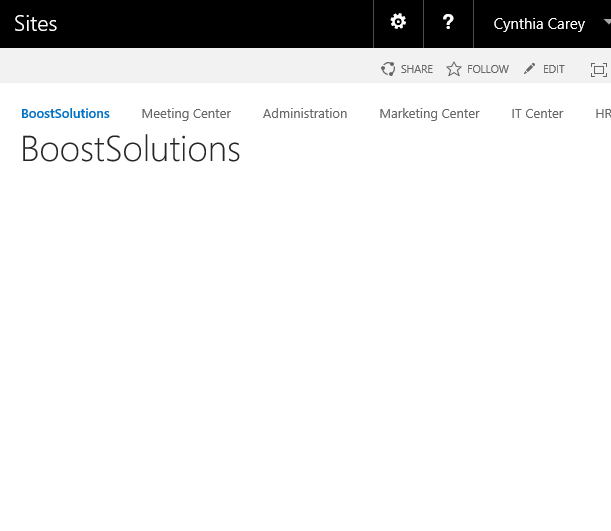This screenshot has height=531, width=611.
Task: Open the Settings gear menu
Action: (x=398, y=22)
